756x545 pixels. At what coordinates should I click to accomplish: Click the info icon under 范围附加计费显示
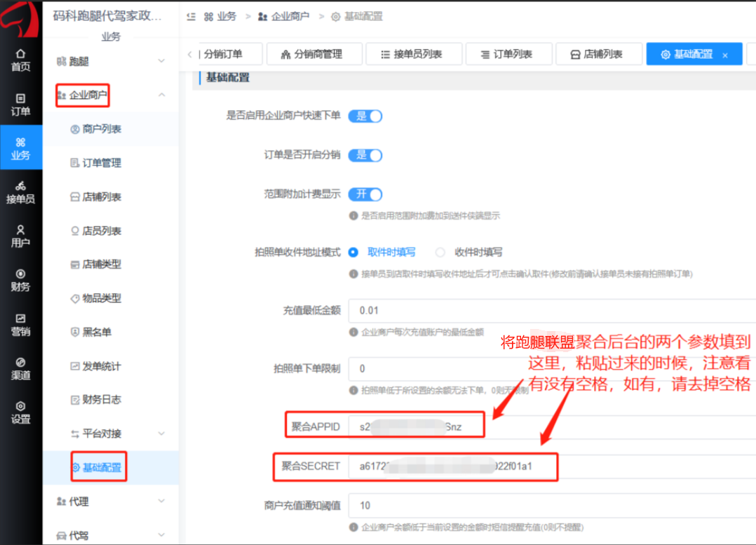[353, 215]
